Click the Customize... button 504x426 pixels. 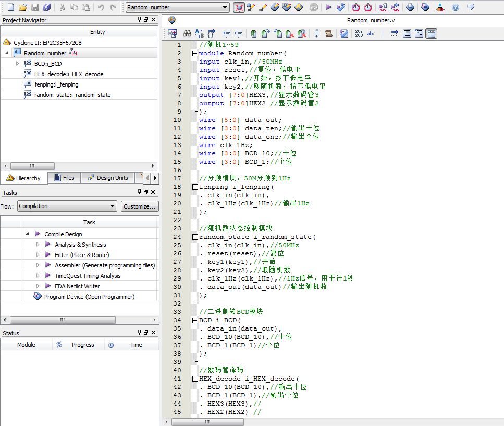pyautogui.click(x=140, y=206)
